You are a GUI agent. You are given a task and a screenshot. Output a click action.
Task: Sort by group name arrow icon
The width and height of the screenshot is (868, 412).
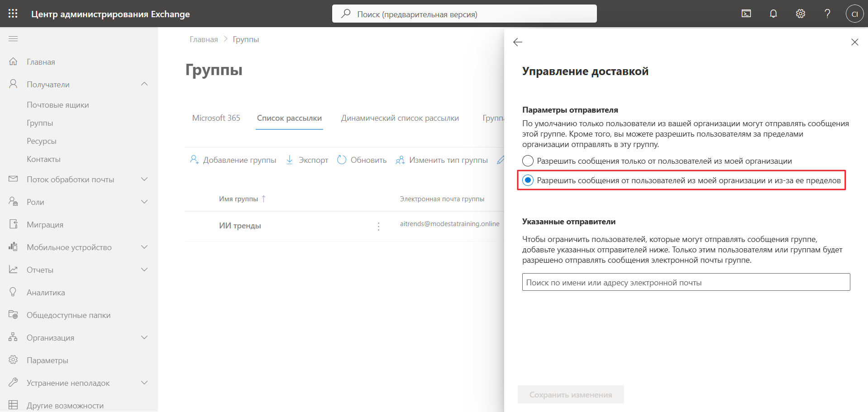pos(264,199)
